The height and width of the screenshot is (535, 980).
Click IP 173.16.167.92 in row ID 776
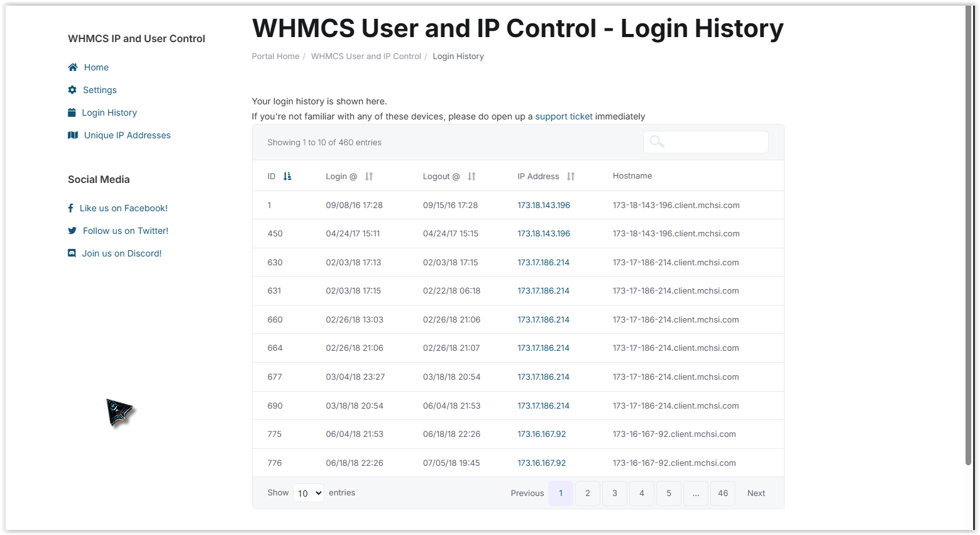(x=542, y=463)
